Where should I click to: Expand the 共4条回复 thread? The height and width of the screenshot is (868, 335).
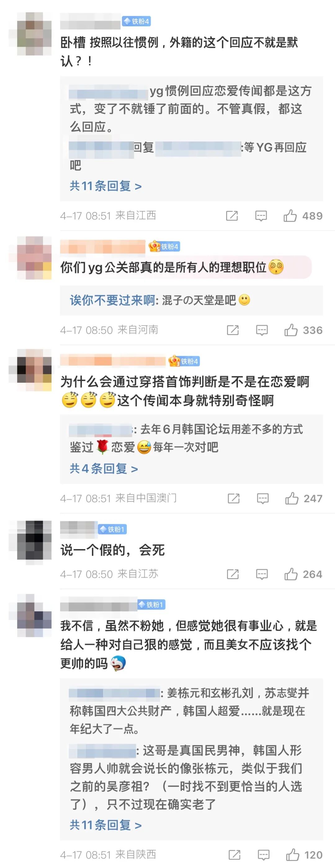click(x=104, y=469)
